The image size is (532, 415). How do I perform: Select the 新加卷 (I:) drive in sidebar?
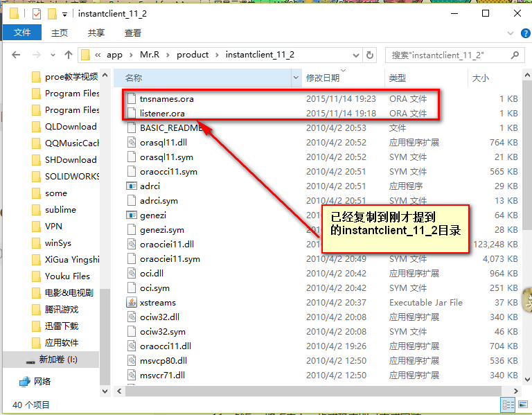pyautogui.click(x=52, y=360)
